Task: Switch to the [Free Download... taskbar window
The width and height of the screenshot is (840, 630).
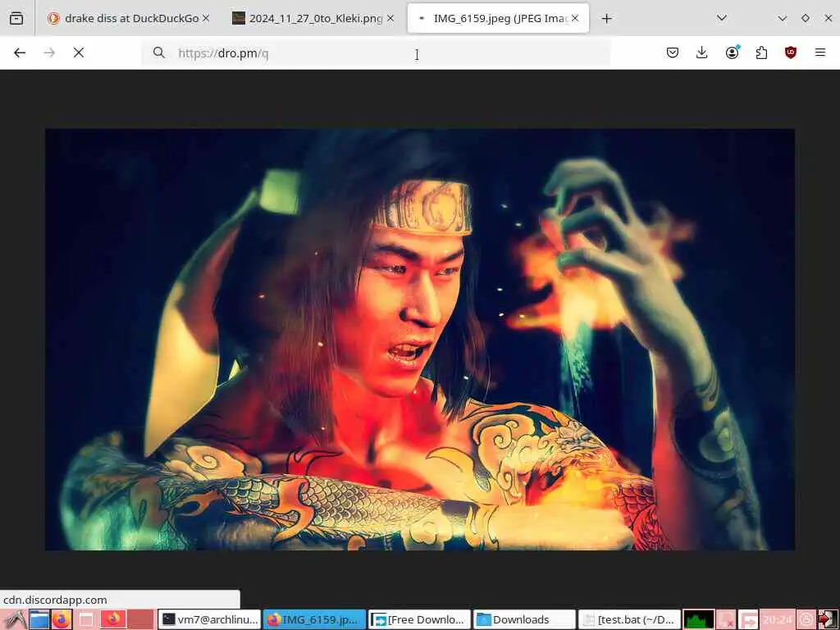Action: pyautogui.click(x=419, y=619)
